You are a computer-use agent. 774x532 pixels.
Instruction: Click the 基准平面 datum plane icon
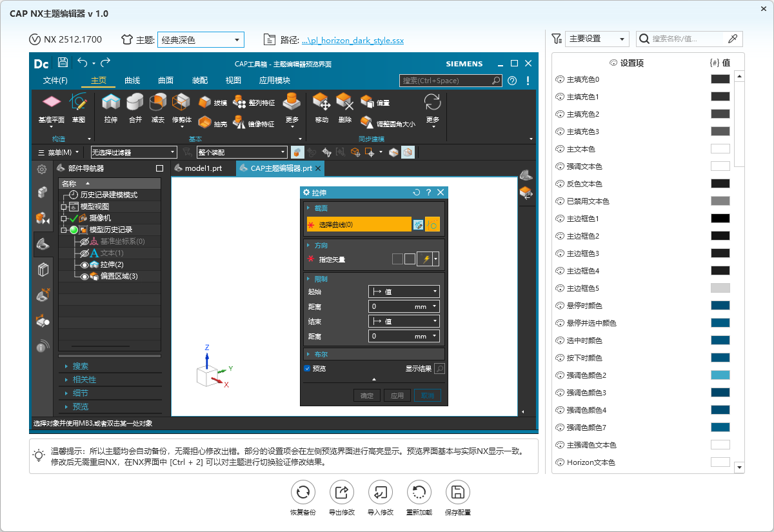point(51,102)
